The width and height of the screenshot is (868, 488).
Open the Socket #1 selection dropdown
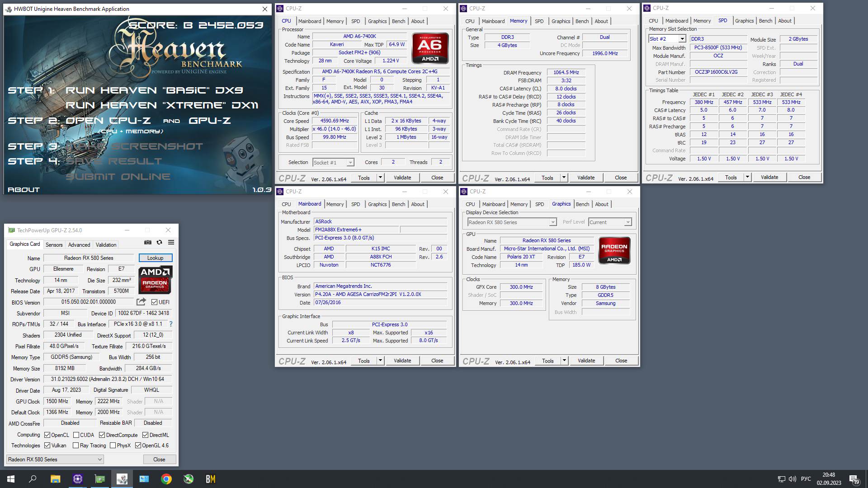click(x=333, y=162)
